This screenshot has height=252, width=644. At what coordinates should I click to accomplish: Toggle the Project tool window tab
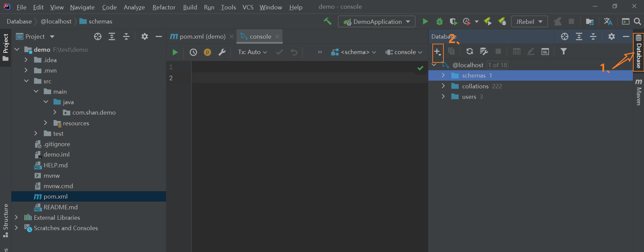coord(5,47)
